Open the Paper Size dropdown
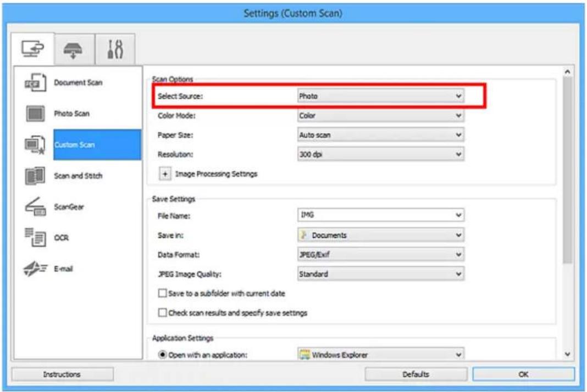The height and width of the screenshot is (392, 587). [381, 135]
